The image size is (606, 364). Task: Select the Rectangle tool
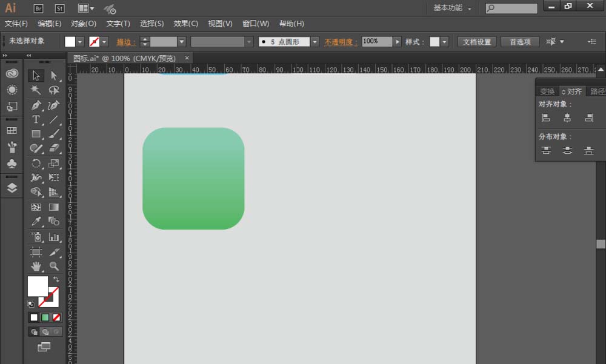(35, 134)
